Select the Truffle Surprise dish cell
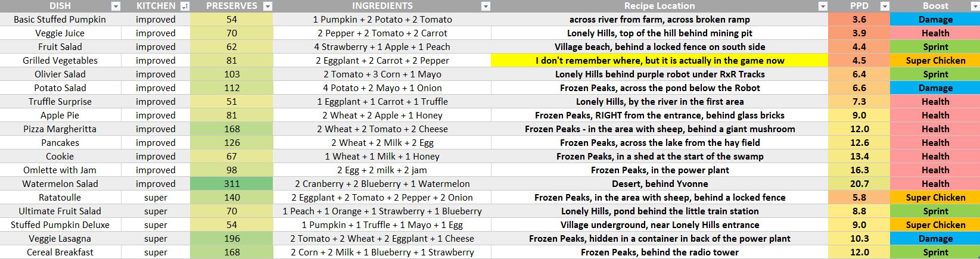This screenshot has width=980, height=259. pos(60,102)
